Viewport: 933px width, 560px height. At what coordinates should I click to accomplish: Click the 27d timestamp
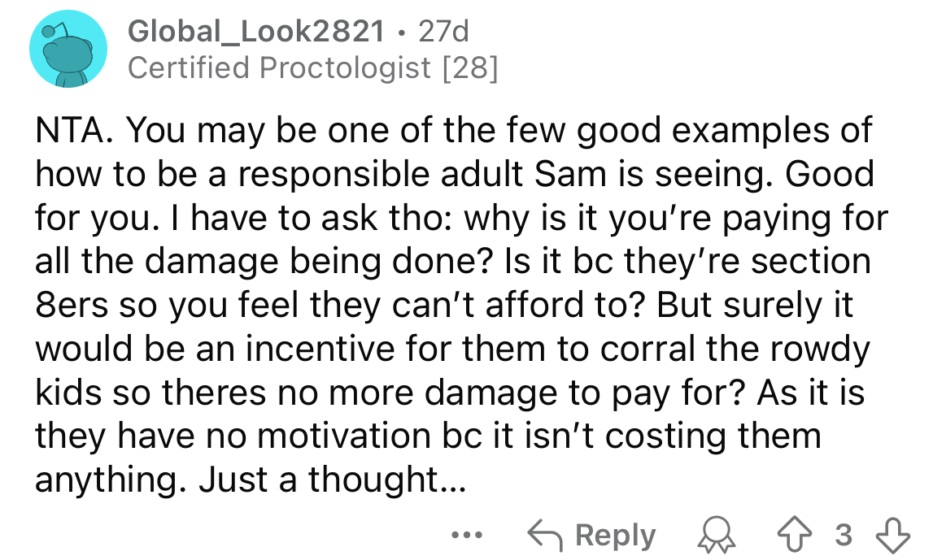pos(442,32)
